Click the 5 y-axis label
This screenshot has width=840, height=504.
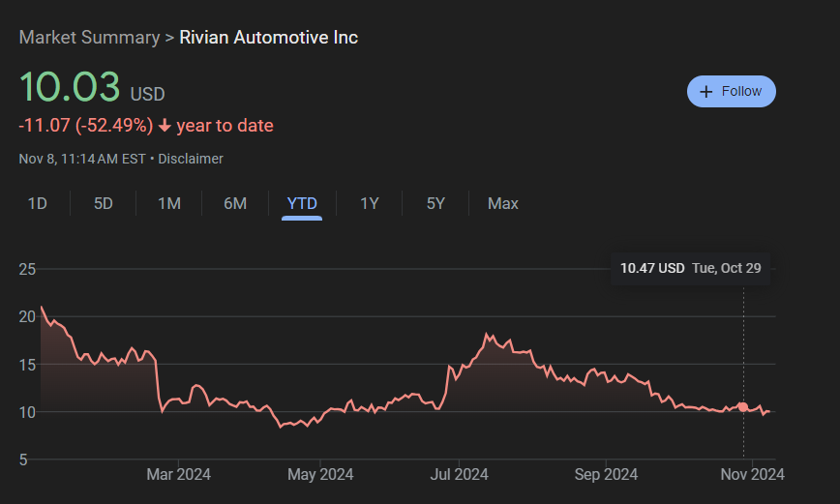point(23,460)
